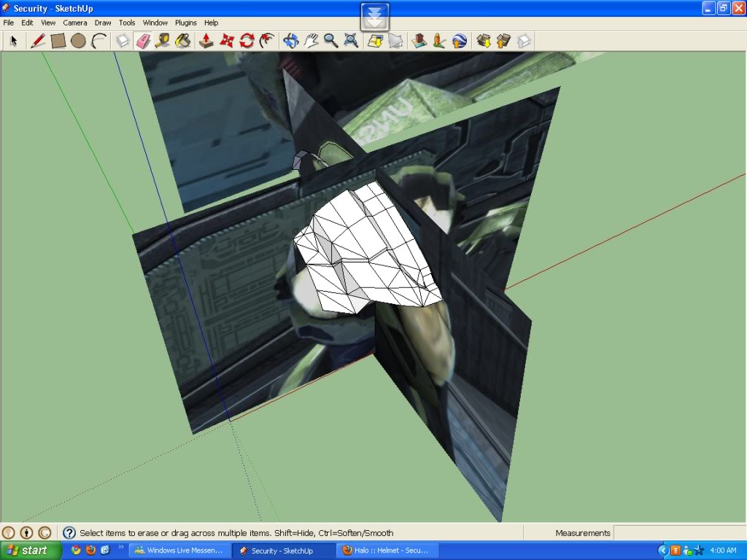The height and width of the screenshot is (560, 747).
Task: Pick the Line pencil tool
Action: coord(38,41)
